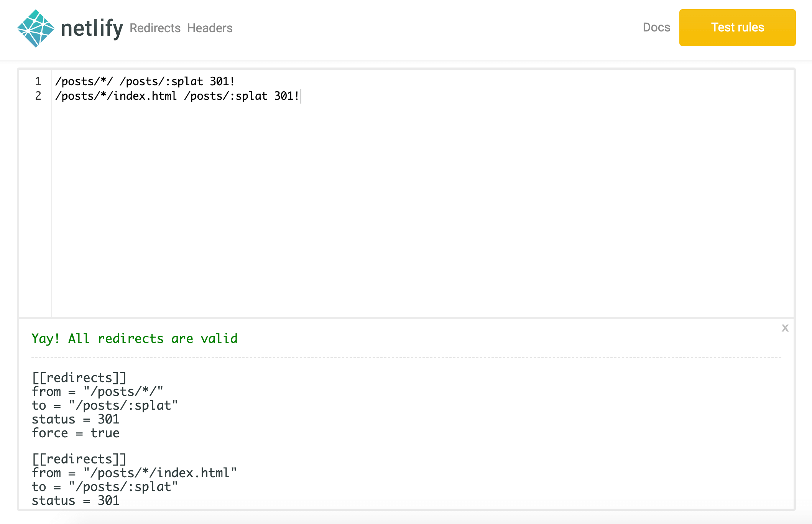Screen dimensions: 812x524
Task: Click the second [[redirects]] output heading
Action: (x=79, y=459)
